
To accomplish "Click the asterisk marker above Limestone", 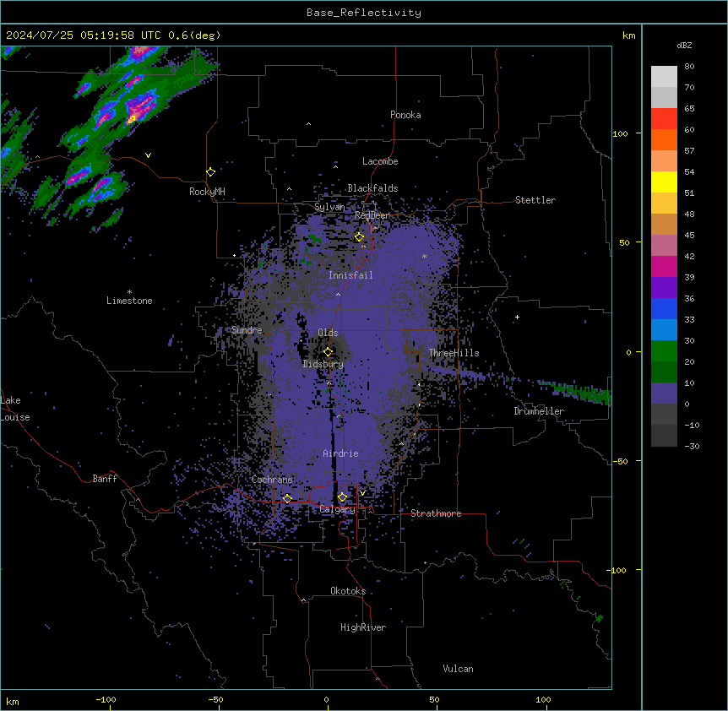I will (129, 292).
